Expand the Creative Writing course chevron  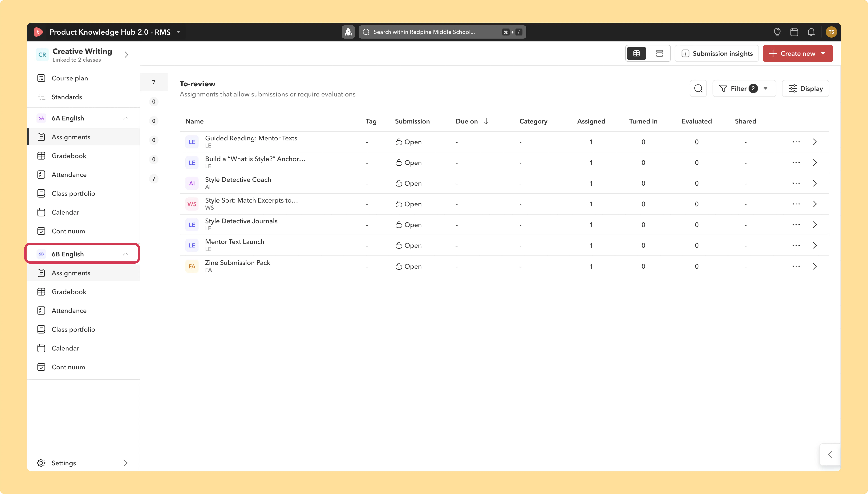pos(126,55)
